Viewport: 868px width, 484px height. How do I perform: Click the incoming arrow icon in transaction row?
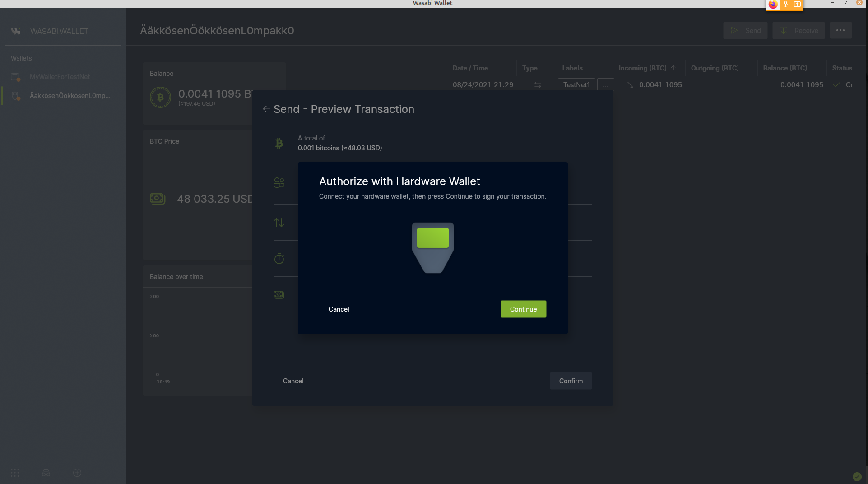click(x=630, y=85)
